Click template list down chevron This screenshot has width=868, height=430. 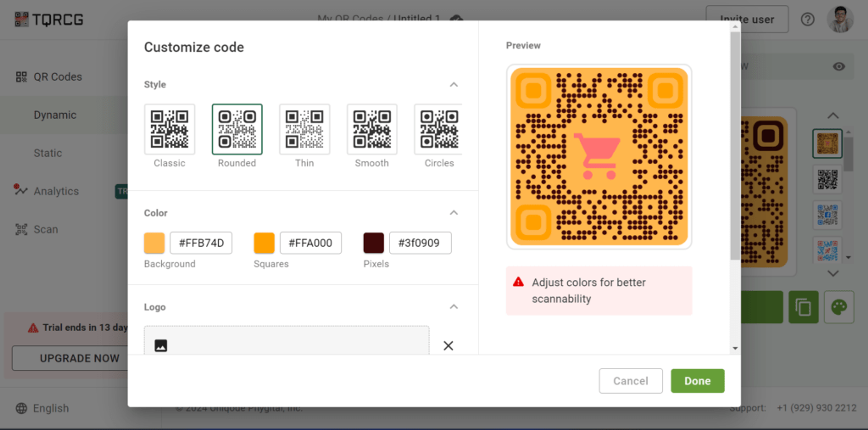coord(833,273)
